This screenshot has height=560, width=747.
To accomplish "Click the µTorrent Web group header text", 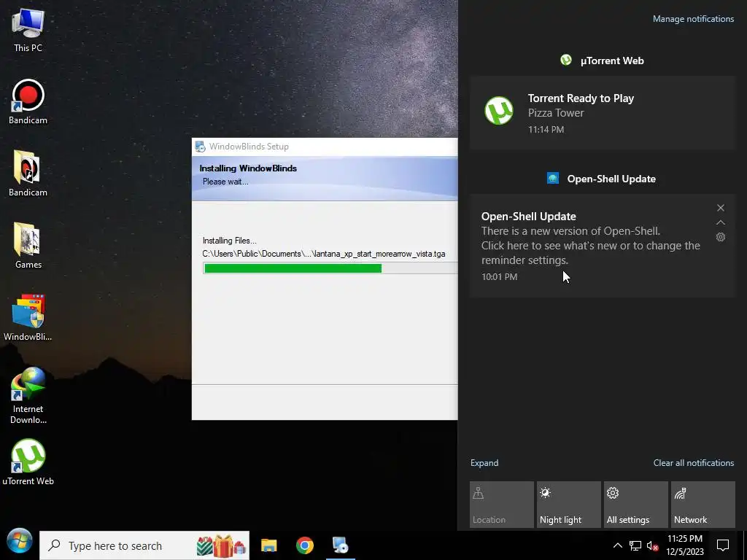I will click(612, 61).
